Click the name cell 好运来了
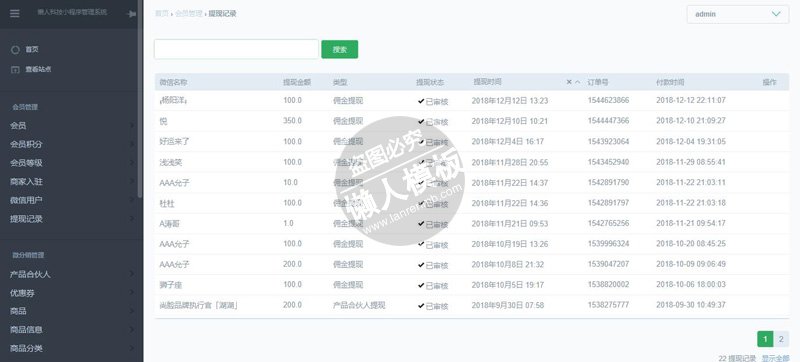 click(174, 141)
